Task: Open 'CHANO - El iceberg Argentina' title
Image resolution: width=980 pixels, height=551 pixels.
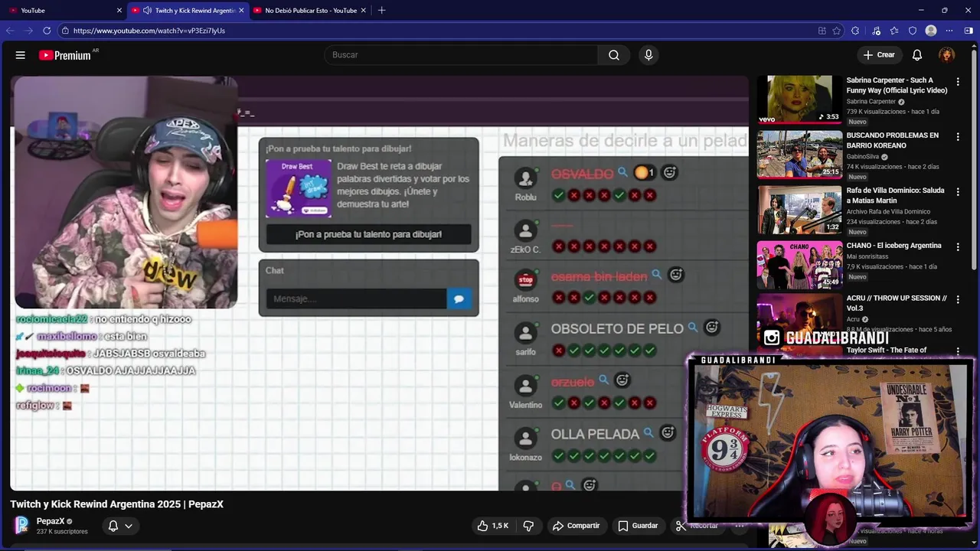Action: pos(893,246)
